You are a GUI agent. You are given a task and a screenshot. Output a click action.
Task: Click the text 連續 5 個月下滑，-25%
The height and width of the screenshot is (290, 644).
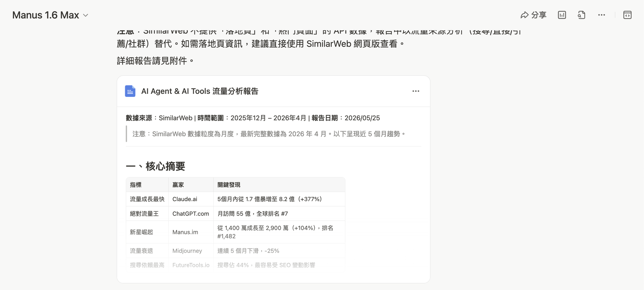tap(248, 251)
